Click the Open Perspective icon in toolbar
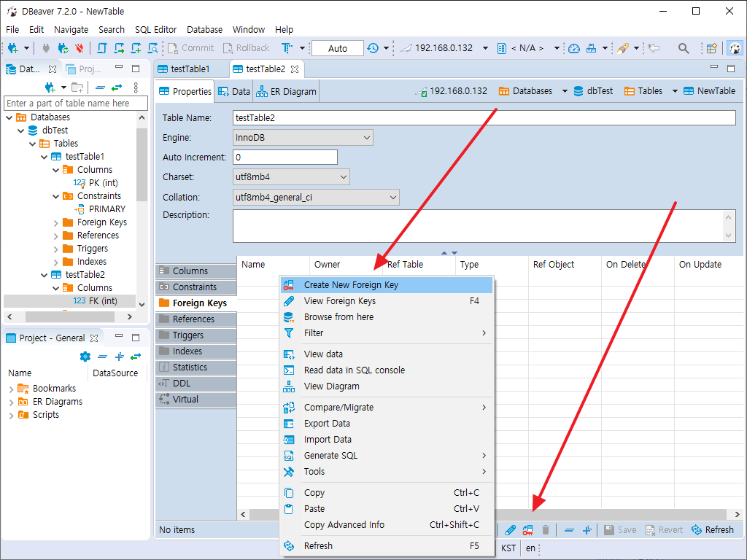Screen dimensions: 747x560 point(712,48)
